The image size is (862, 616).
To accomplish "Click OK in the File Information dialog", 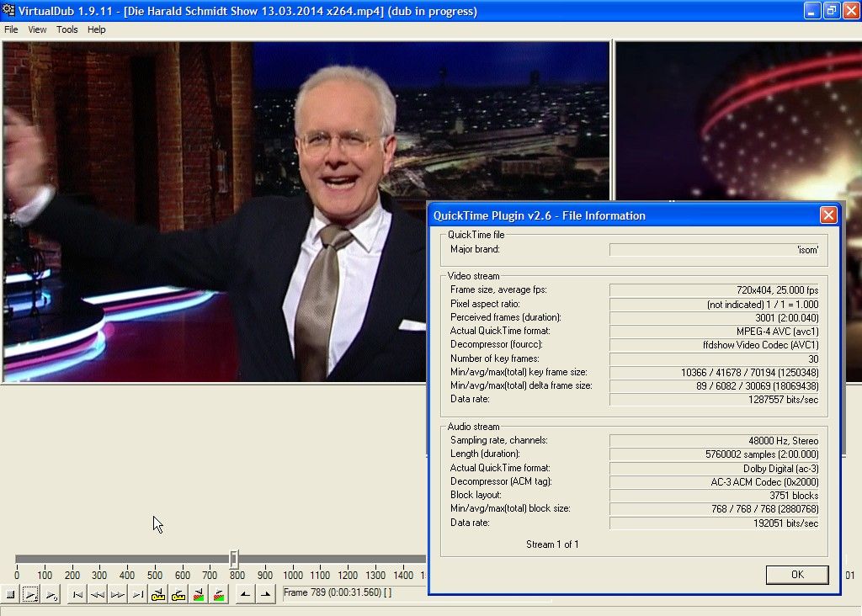I will 796,575.
